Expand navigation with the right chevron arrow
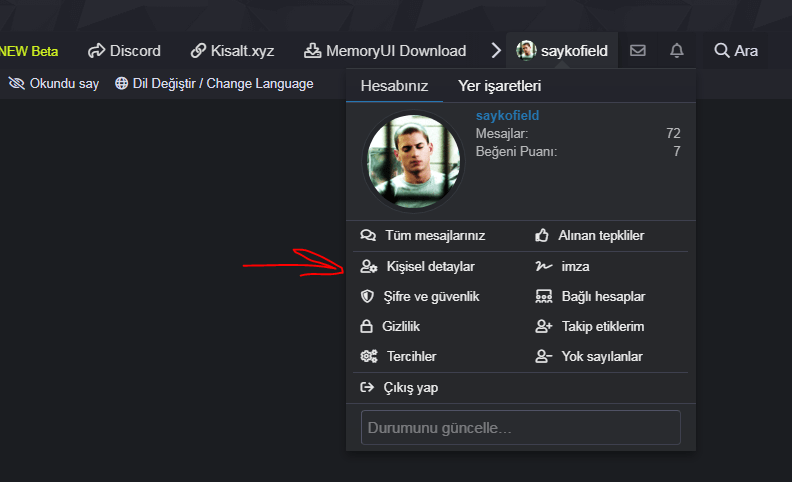This screenshot has width=792, height=482. click(496, 51)
